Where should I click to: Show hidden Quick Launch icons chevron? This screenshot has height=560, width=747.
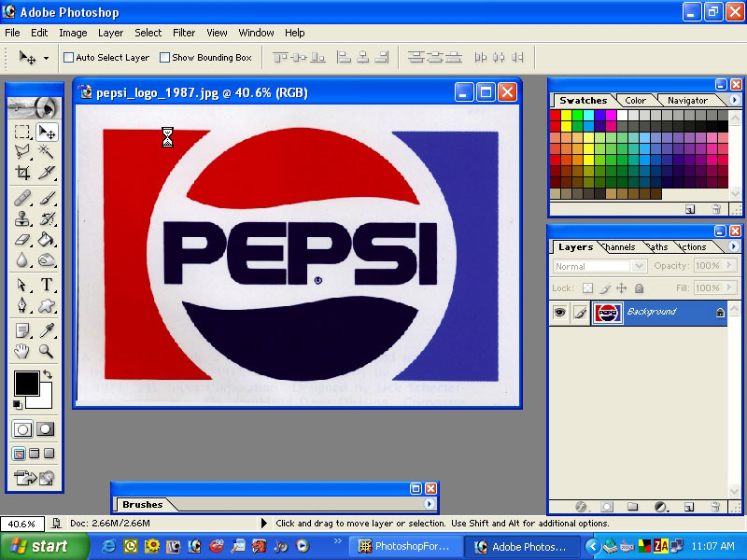pyautogui.click(x=338, y=540)
